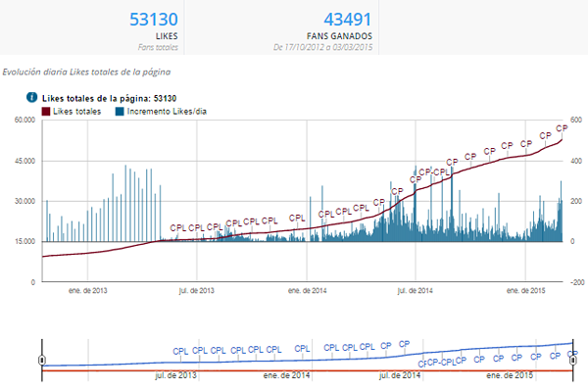Click 'ene. de 2015' in the range selector

(x=510, y=375)
